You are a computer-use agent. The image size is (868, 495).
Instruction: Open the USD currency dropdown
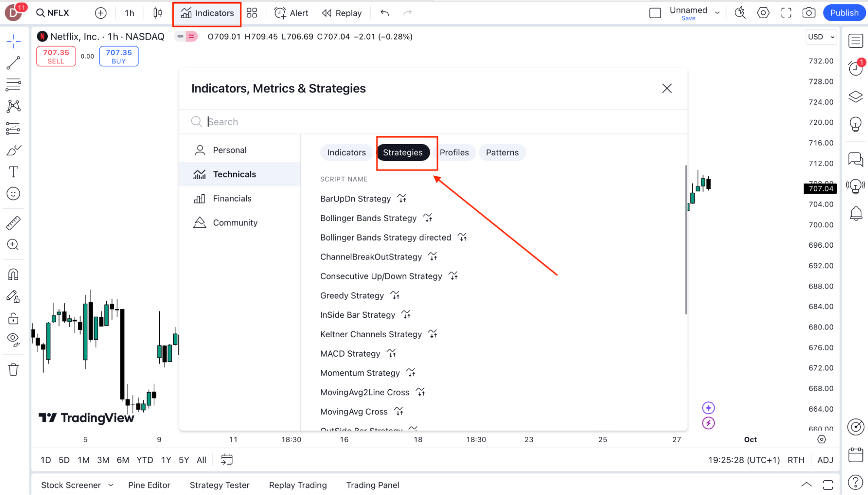point(820,37)
